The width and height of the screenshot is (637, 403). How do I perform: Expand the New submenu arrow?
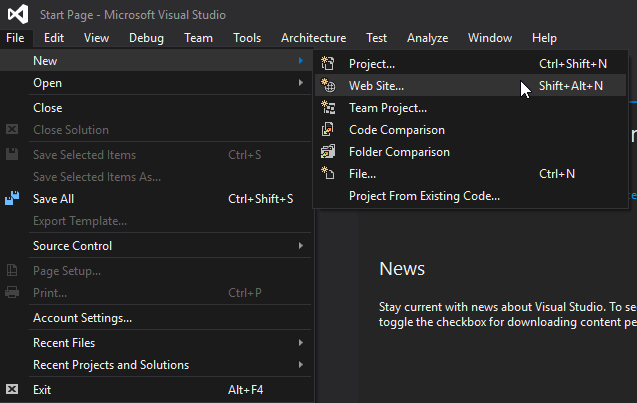pos(301,61)
